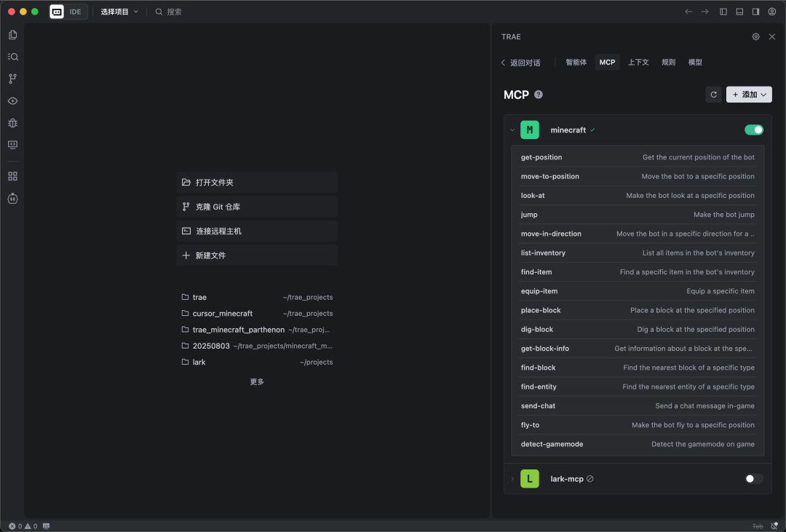Click 打开文件夹 open folder button
This screenshot has width=786, height=532.
click(x=257, y=183)
